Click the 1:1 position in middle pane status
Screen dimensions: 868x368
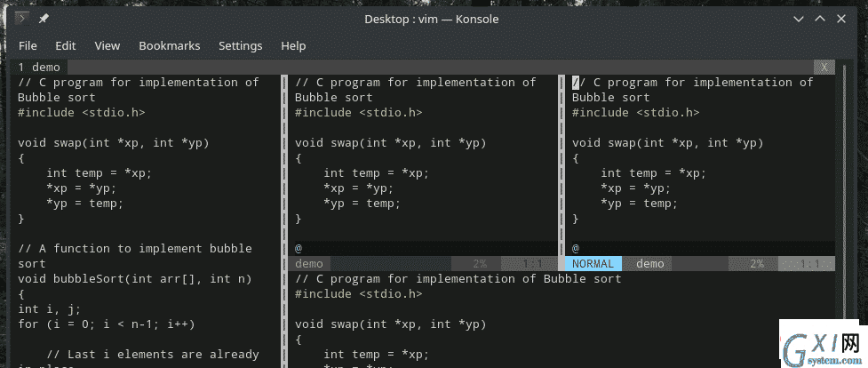pyautogui.click(x=532, y=264)
